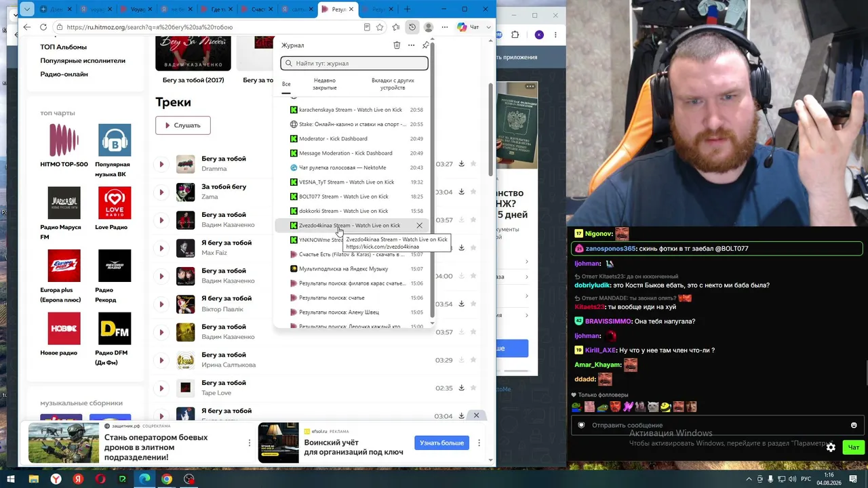Delete browsing data via trash icon in Журнал panel
Screen dimensions: 868x488
(x=397, y=45)
